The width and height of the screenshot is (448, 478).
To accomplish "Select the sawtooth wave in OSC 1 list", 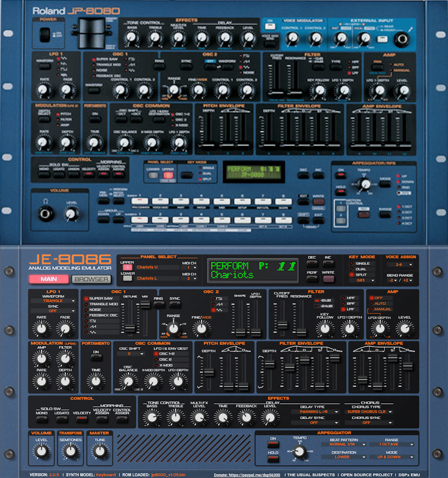I will click(102, 326).
